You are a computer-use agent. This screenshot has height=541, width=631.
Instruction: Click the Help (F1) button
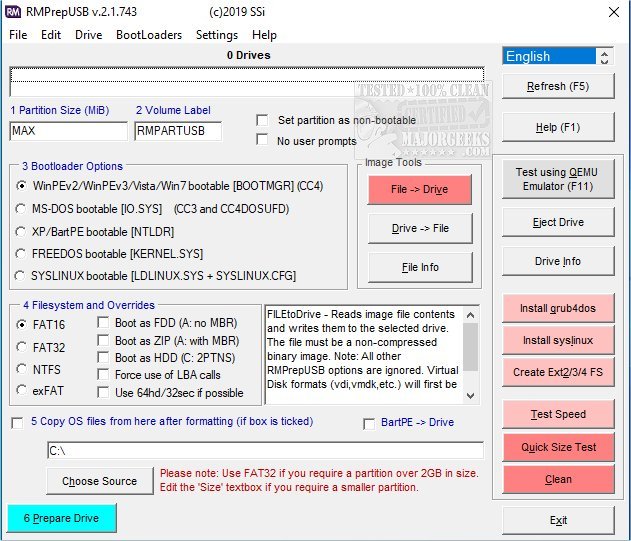(x=558, y=127)
